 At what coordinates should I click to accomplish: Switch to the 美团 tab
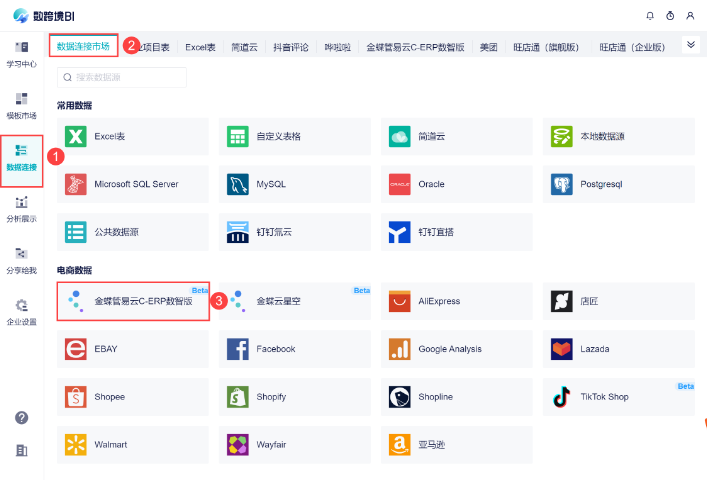488,47
